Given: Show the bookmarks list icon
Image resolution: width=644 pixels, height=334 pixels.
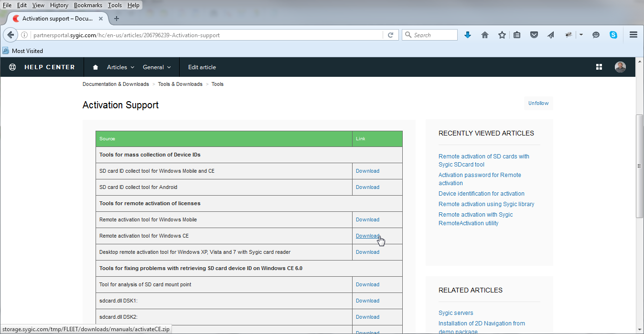Looking at the screenshot, I should pos(517,35).
